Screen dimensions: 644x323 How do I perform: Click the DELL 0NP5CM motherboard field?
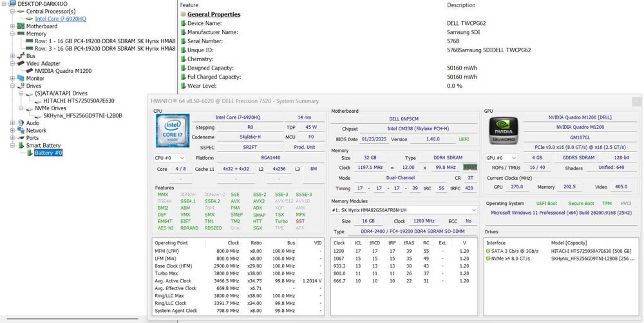404,119
